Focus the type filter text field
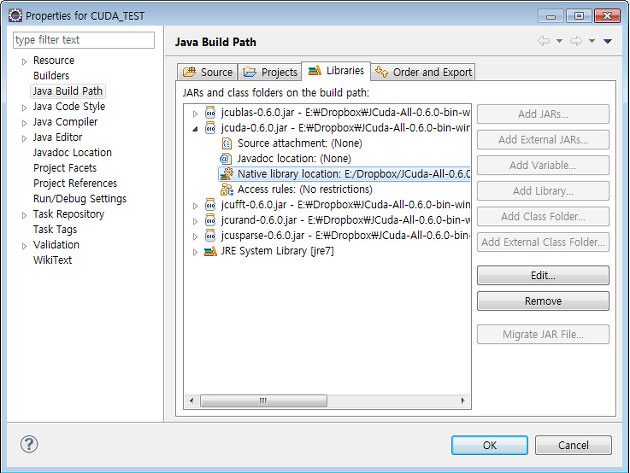630x473 pixels. coord(84,40)
